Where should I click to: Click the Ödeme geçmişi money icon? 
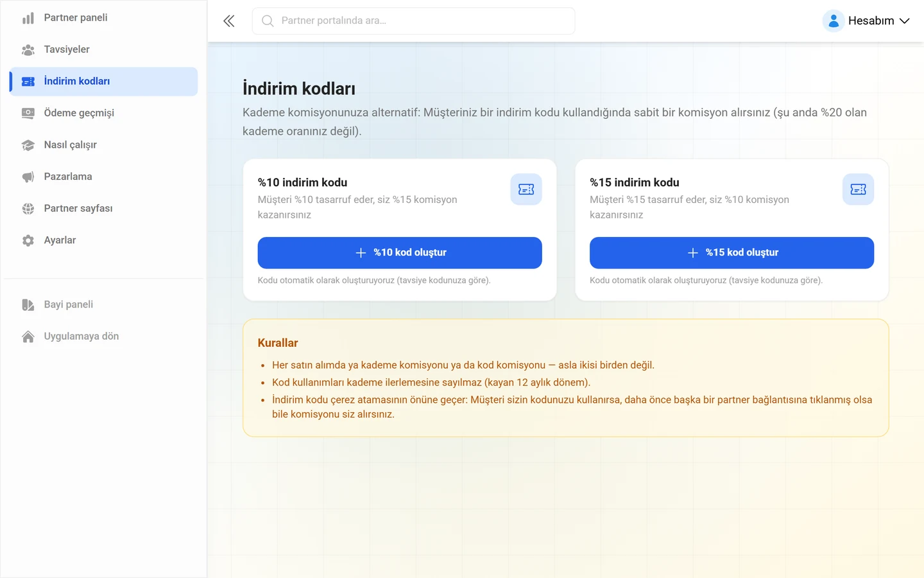28,113
